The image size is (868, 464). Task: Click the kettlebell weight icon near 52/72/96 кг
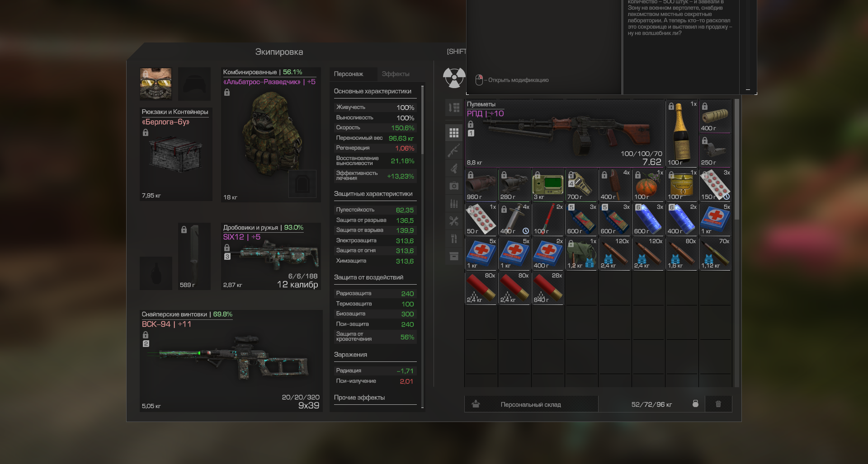point(695,403)
